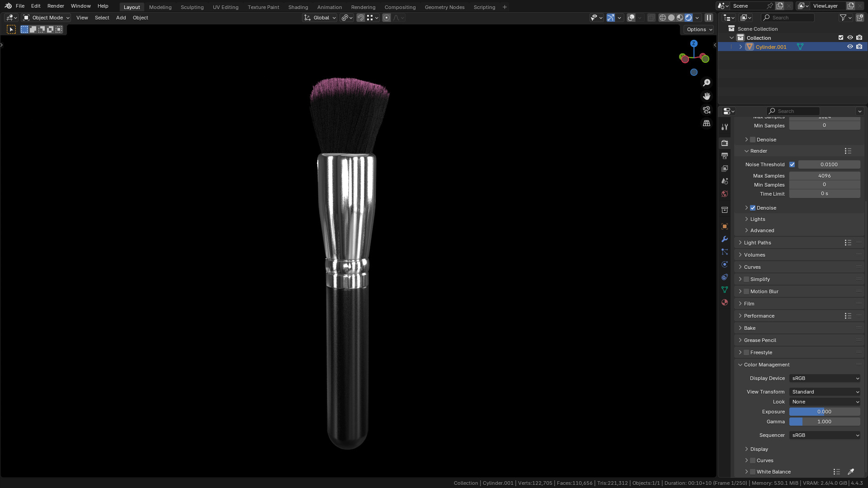This screenshot has width=868, height=488.
Task: Click the viewport zoom magnifier icon
Action: 707,83
